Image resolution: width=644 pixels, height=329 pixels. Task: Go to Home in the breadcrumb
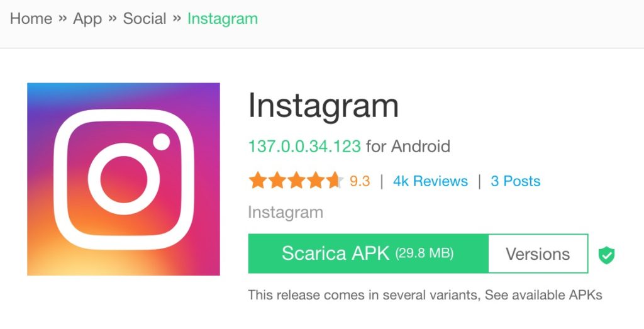tap(31, 18)
